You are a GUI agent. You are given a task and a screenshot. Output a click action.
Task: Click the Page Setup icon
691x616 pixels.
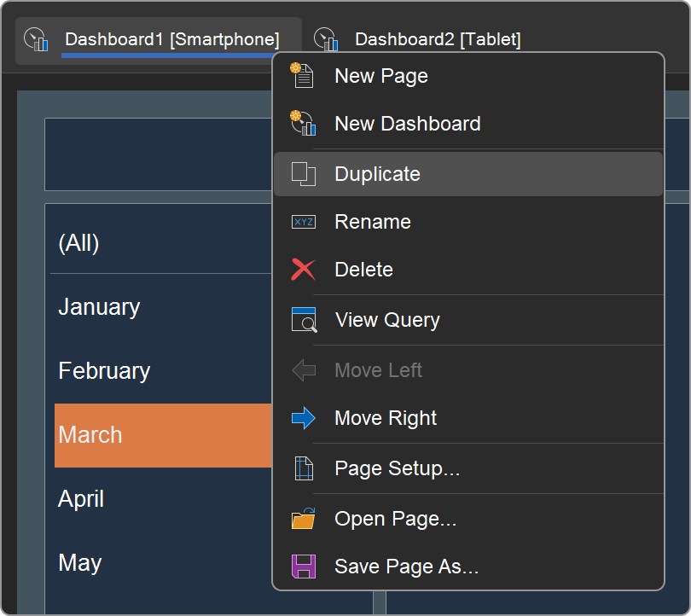303,468
